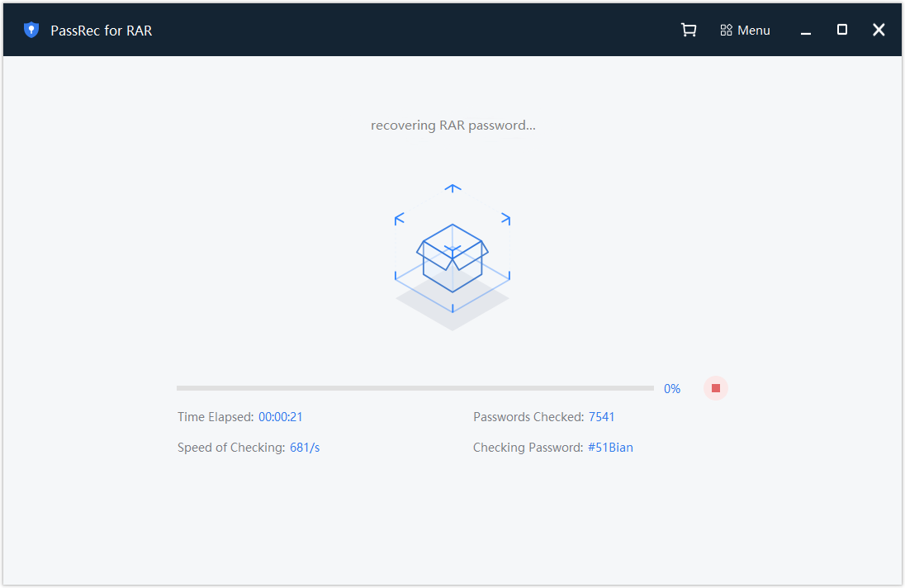Close the PassRec for RAR window
Viewport: 905px width, 588px height.
[879, 30]
